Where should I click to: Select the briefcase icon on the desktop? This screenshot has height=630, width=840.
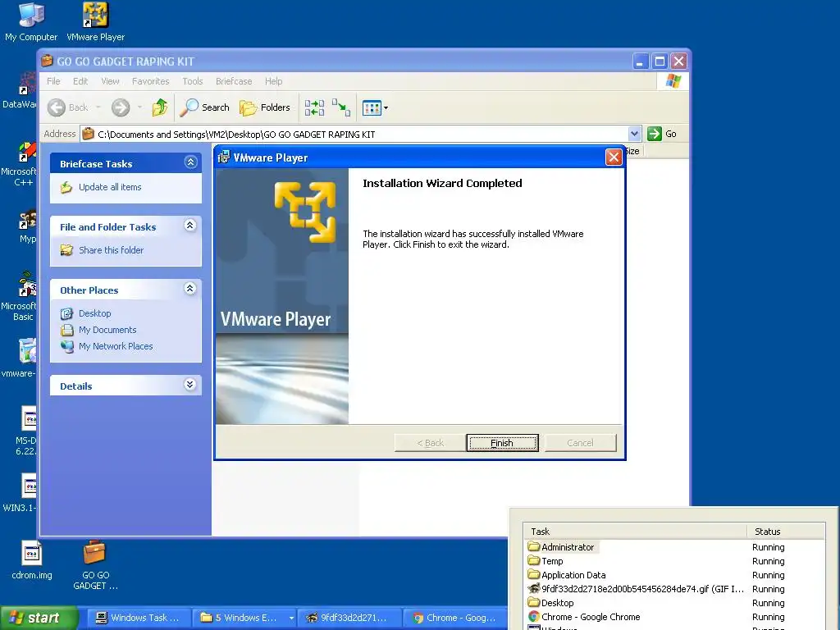click(x=95, y=565)
